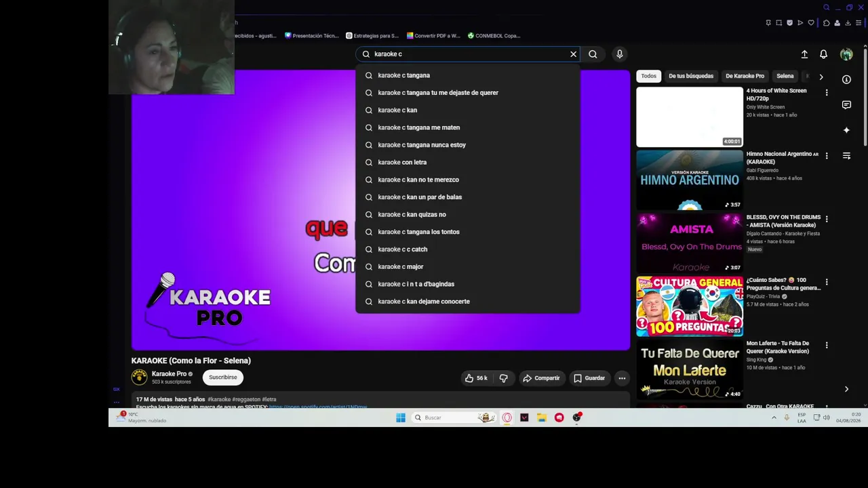The image size is (868, 488).
Task: Show hidden system tray icons
Action: click(x=774, y=418)
